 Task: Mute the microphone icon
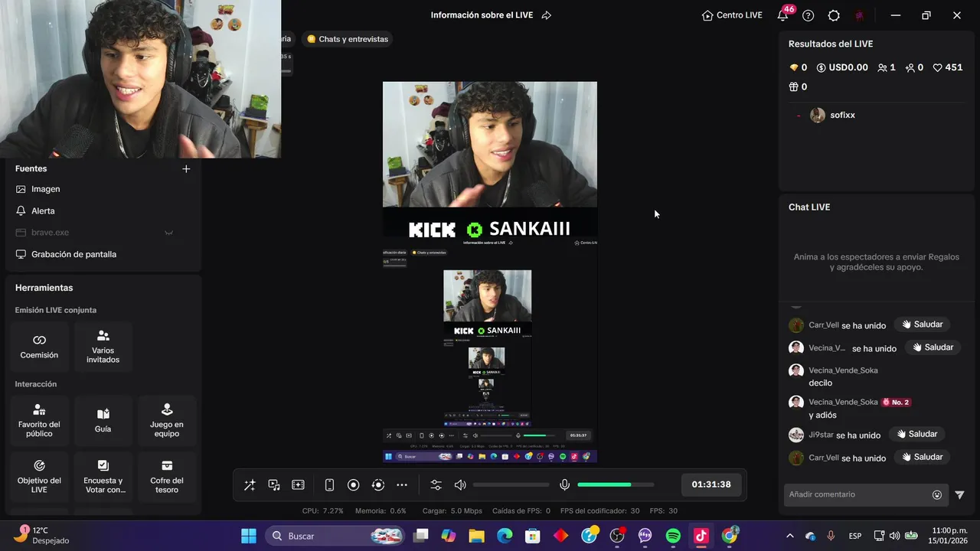[565, 485]
